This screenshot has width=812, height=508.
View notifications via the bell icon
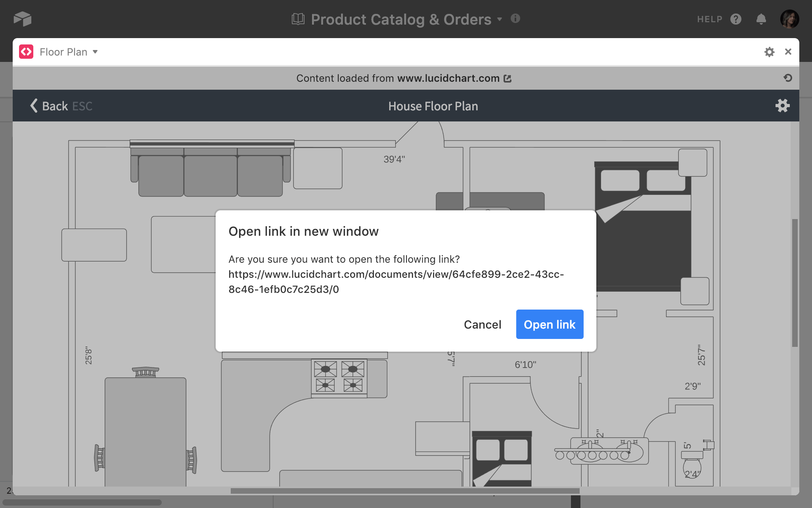[761, 19]
